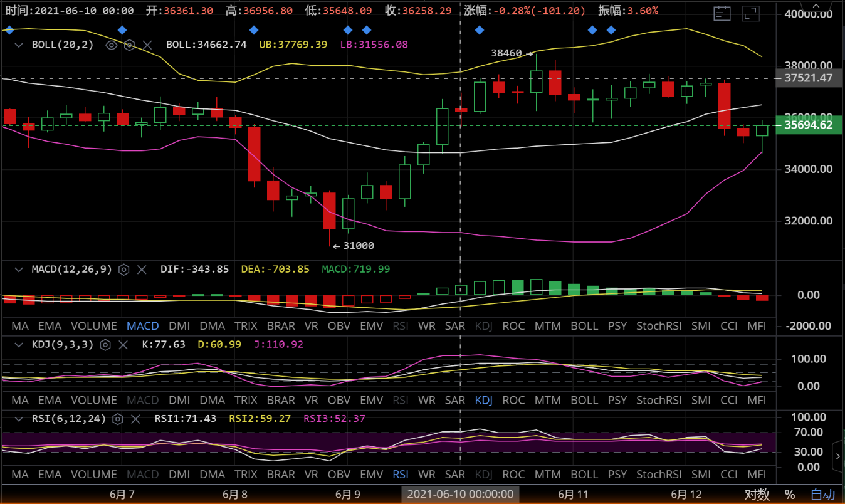The width and height of the screenshot is (845, 504).
Task: Switch RSI pane to the VOLUME indicator
Action: click(94, 475)
